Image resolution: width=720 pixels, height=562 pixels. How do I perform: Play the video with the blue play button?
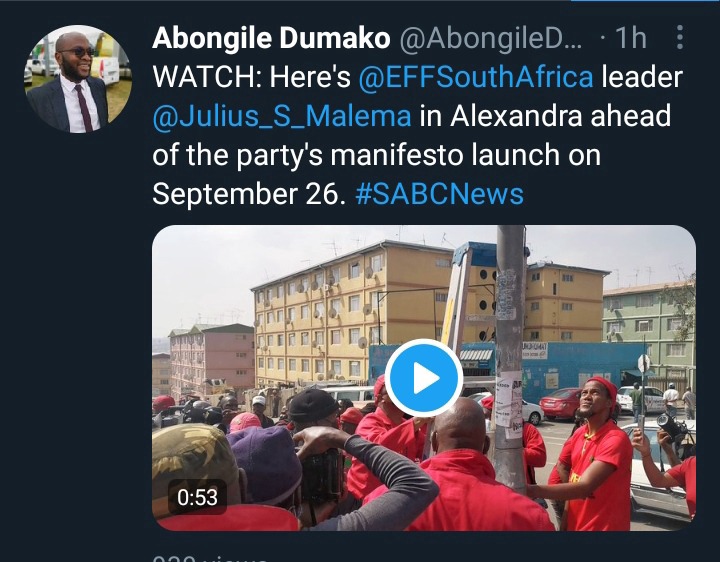coord(424,378)
